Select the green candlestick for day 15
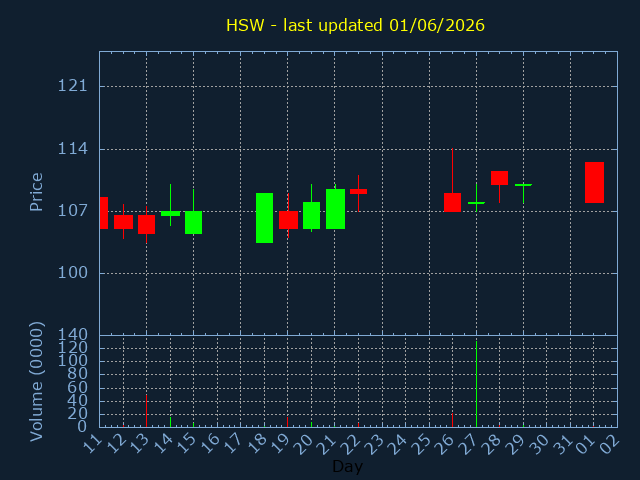Viewport: 640px width, 480px height. (x=193, y=222)
